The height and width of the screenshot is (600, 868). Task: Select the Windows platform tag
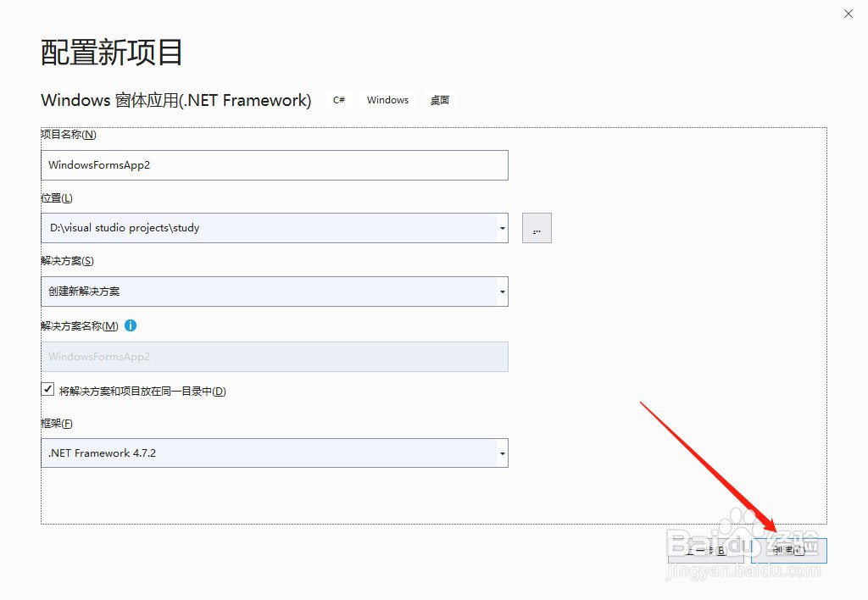click(387, 99)
